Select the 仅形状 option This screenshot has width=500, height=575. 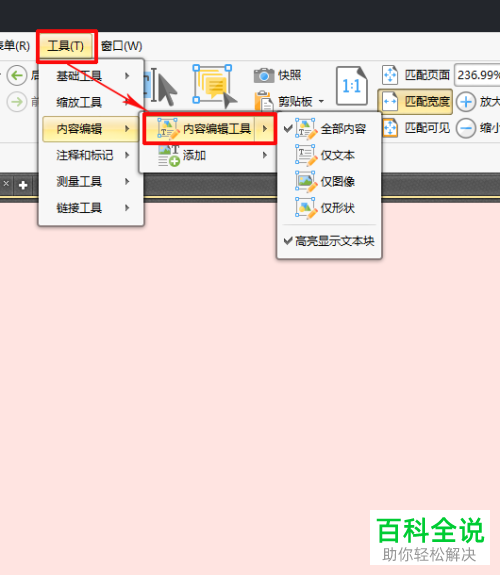329,208
